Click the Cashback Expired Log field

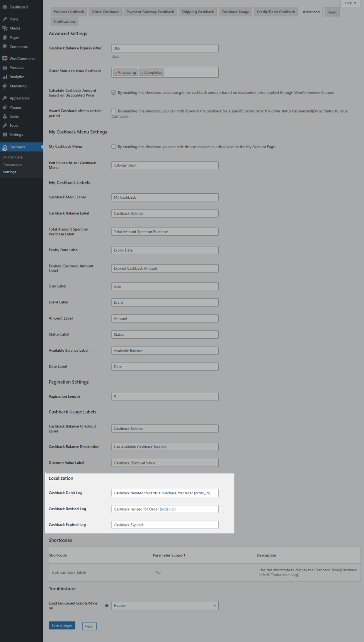(x=165, y=525)
